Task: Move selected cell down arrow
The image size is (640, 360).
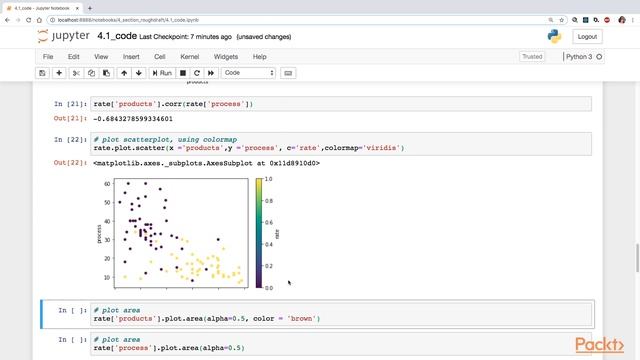Action: click(x=139, y=73)
